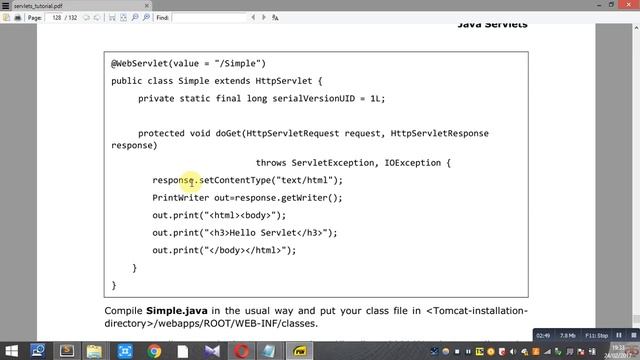
Task: Click the zoom out magnifier icon
Action: click(x=135, y=17)
